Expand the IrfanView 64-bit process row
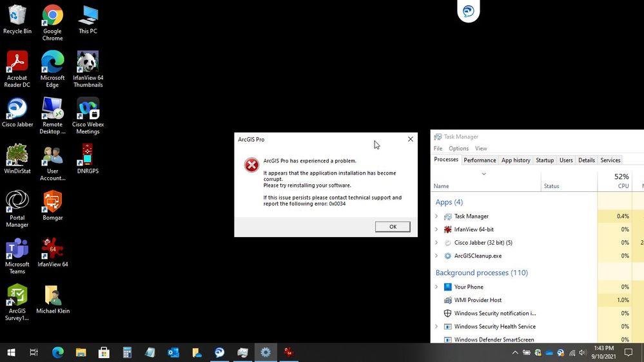644x362 pixels. pyautogui.click(x=436, y=229)
